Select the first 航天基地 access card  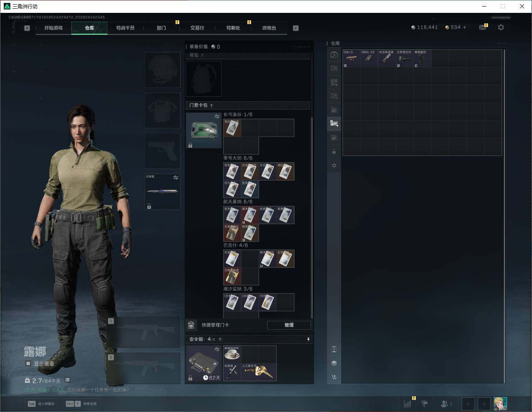pyautogui.click(x=232, y=215)
